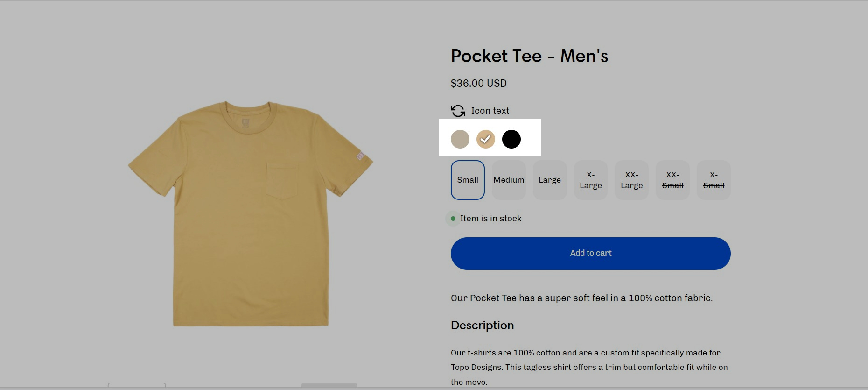Choose the XX-Large size
Screen dimensions: 868x390
click(x=631, y=180)
